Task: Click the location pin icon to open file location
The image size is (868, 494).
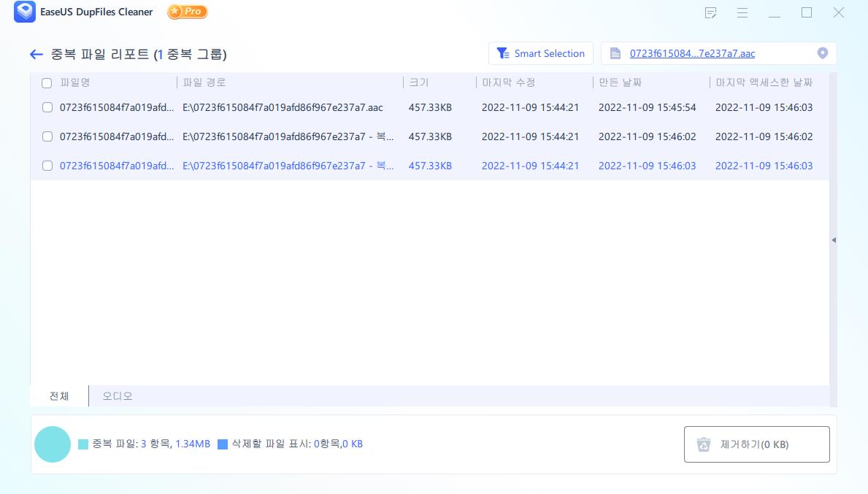Action: click(x=823, y=53)
